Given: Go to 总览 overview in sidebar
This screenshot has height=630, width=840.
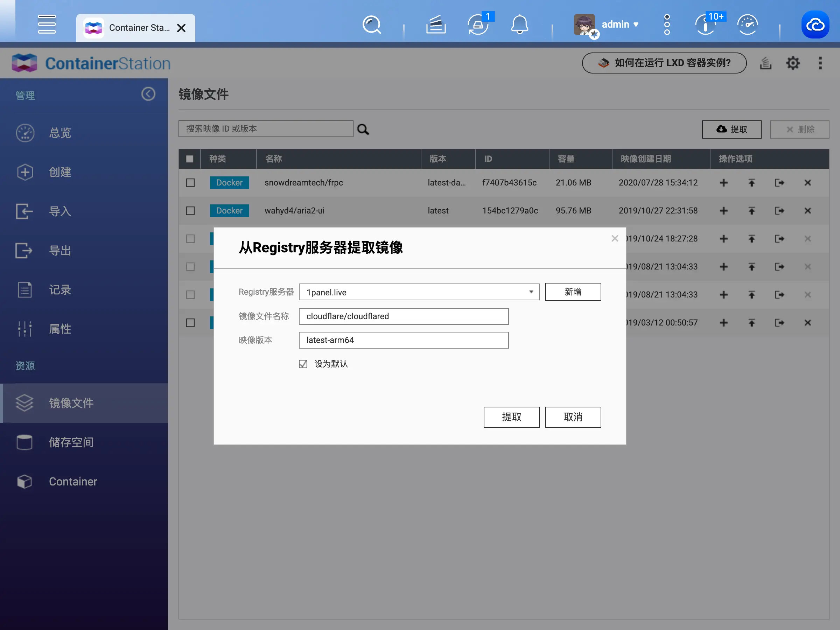Looking at the screenshot, I should click(x=84, y=133).
